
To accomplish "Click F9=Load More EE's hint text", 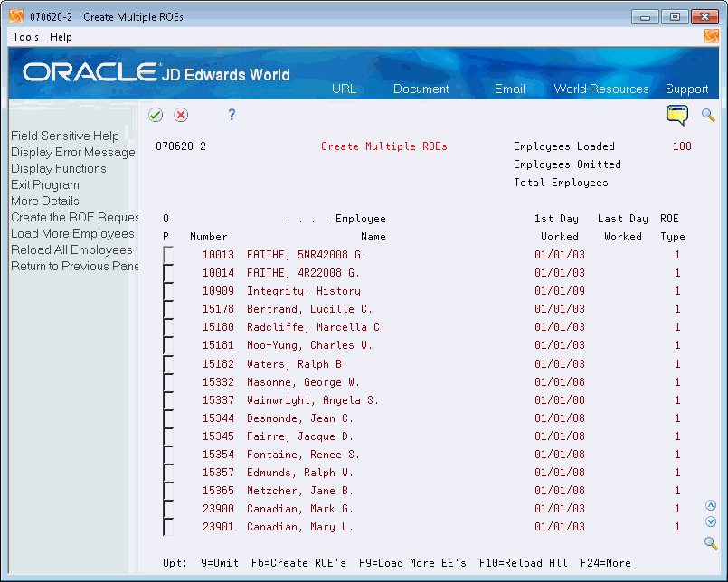I will click(412, 563).
